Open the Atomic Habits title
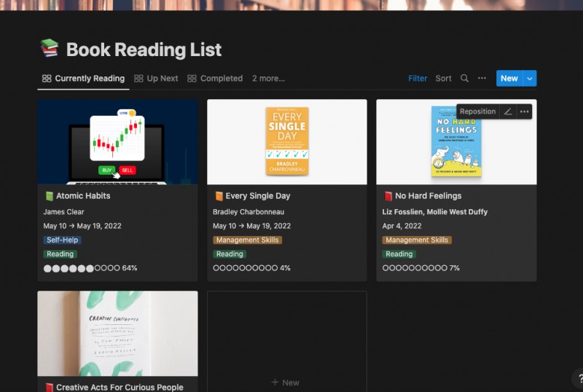Screen dimensions: 583x392 coord(83,196)
